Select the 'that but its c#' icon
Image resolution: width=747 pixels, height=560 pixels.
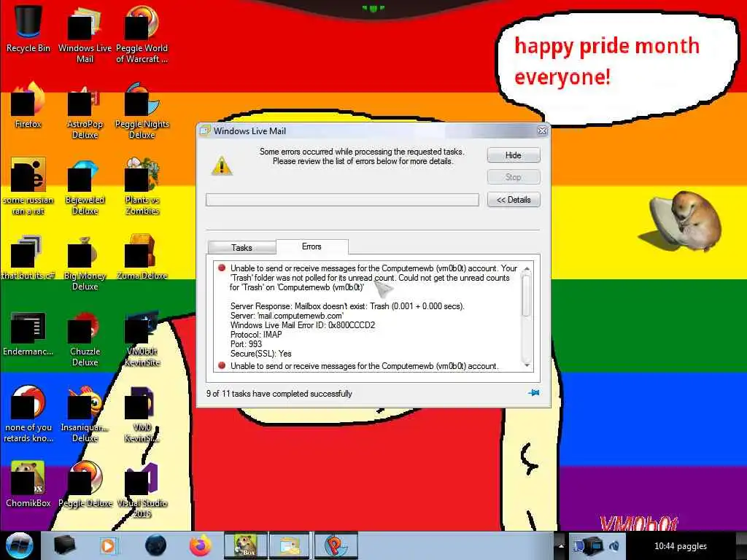28,257
